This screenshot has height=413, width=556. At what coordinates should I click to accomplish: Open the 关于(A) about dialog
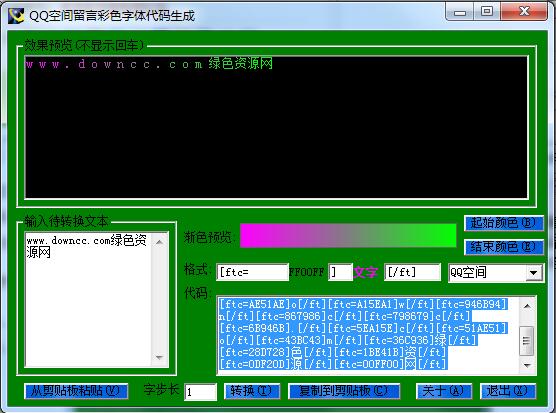[443, 391]
